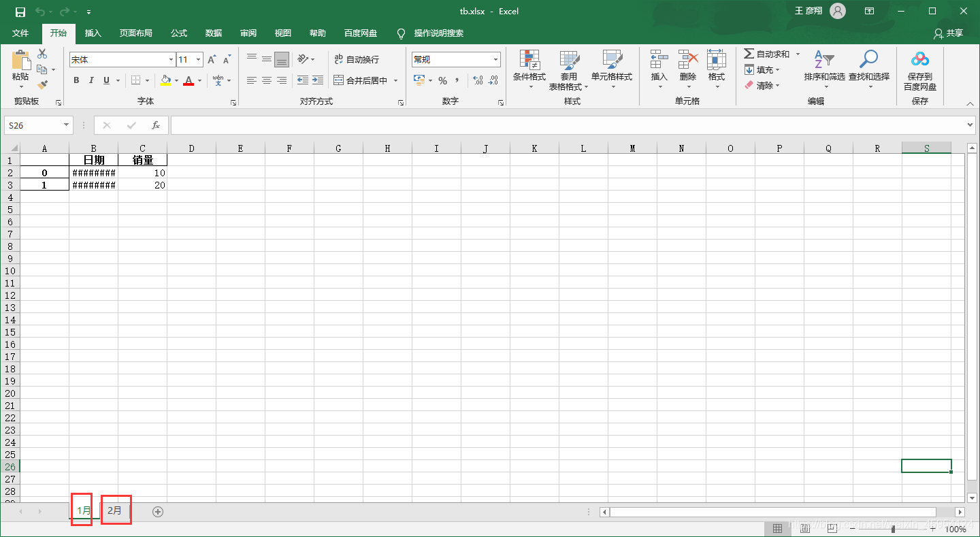Align text to middle of cell
The width and height of the screenshot is (980, 537).
267,59
